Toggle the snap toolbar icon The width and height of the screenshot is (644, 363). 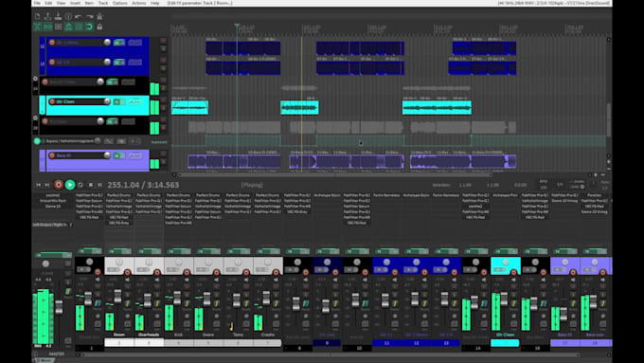coord(89,27)
